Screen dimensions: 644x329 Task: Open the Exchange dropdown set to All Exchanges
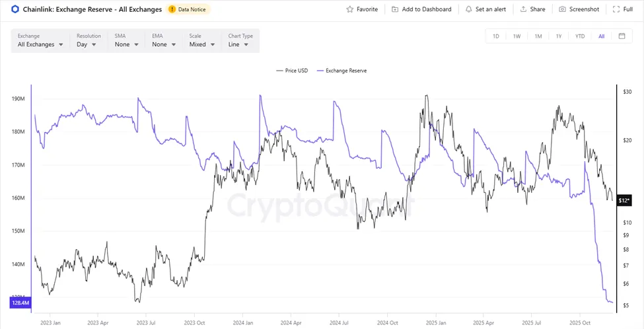pos(41,44)
